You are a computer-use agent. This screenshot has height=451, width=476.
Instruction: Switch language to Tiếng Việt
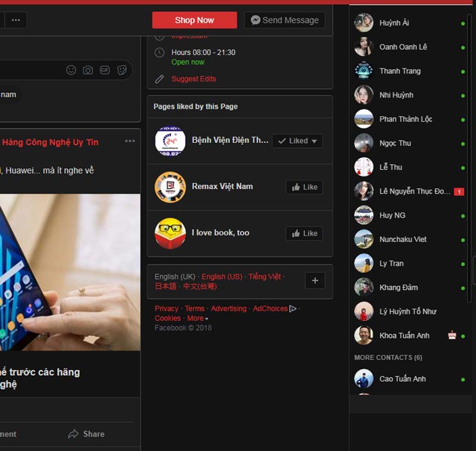coord(265,276)
